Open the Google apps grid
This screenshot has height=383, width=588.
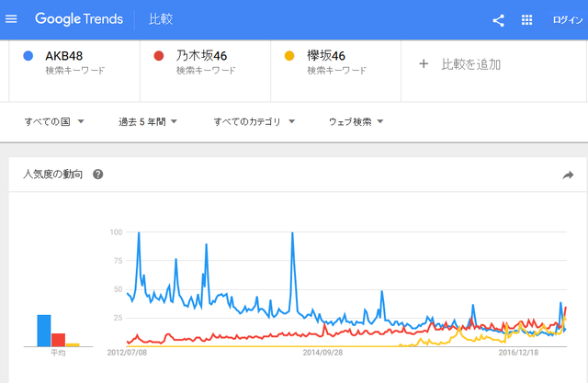(526, 20)
